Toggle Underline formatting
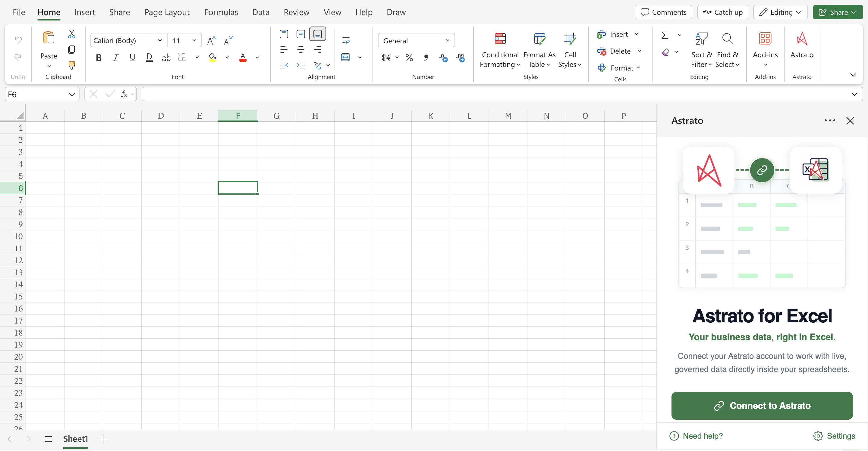 (x=132, y=58)
